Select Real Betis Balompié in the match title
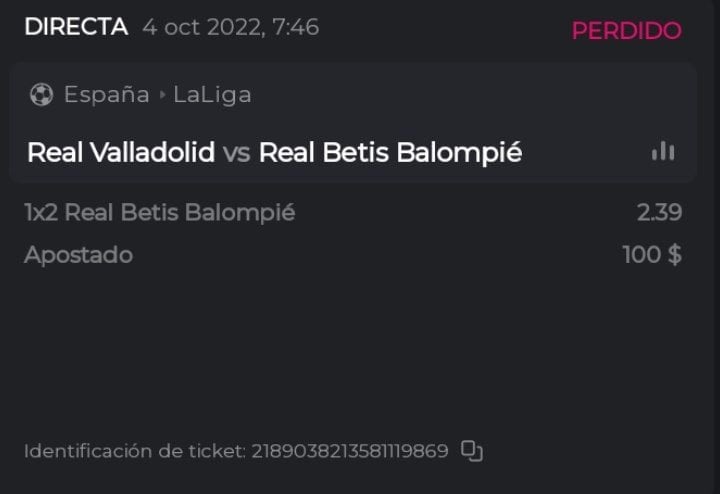The image size is (720, 494). click(x=390, y=153)
